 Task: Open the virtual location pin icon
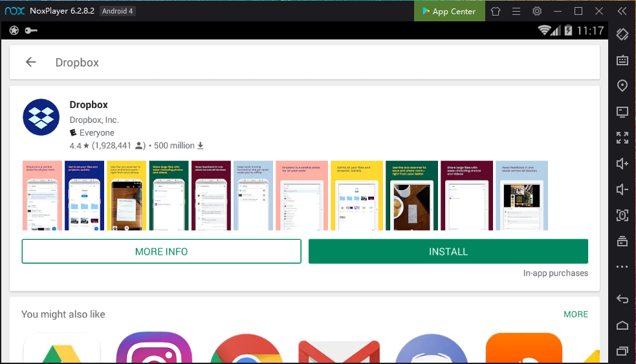[622, 86]
